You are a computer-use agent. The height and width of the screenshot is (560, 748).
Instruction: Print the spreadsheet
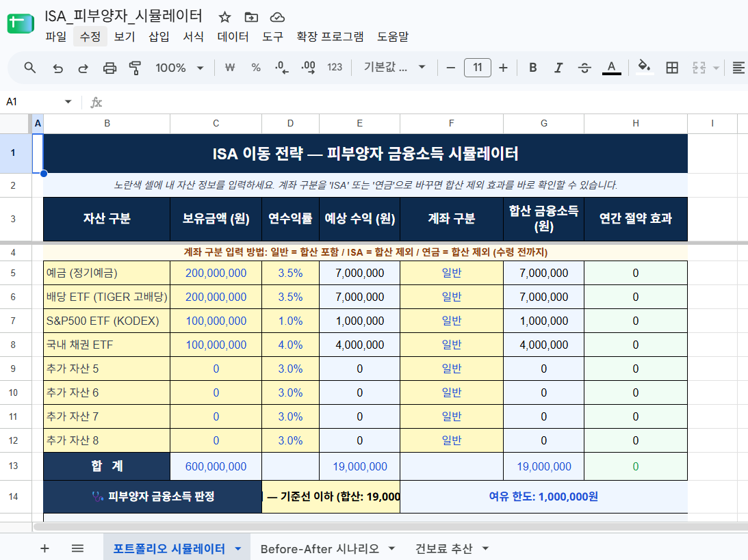(109, 68)
